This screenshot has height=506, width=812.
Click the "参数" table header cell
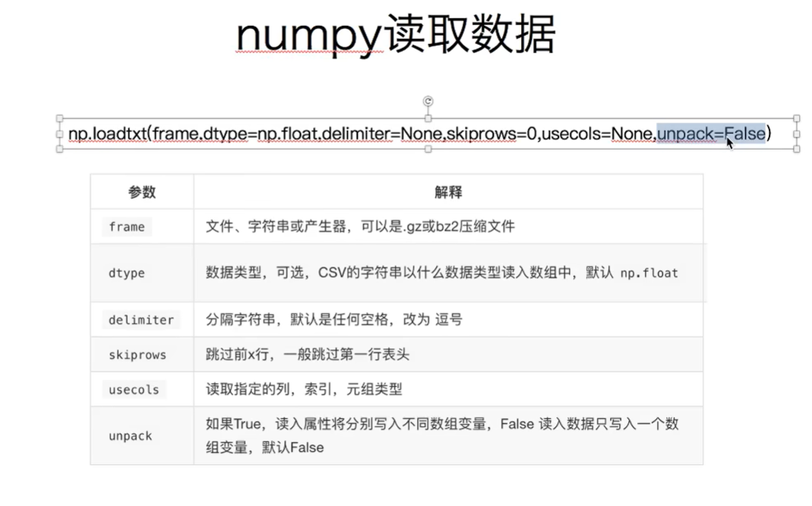(142, 192)
